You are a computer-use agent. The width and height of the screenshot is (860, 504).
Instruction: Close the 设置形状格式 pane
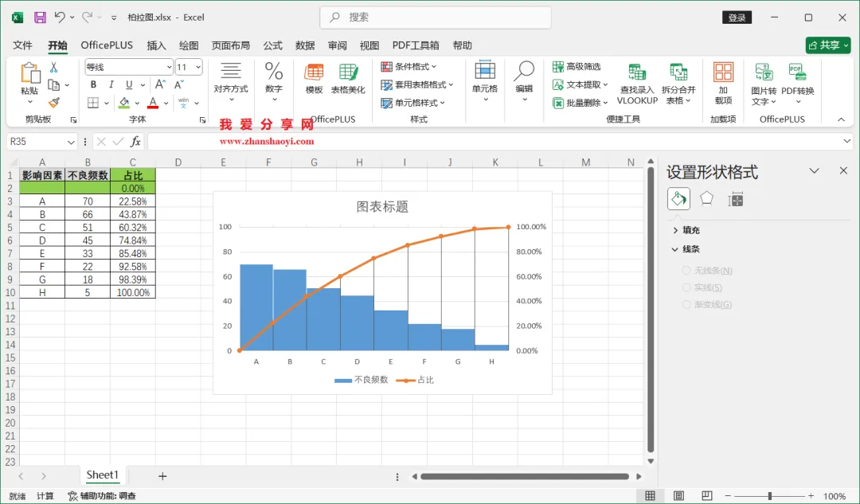click(x=843, y=170)
